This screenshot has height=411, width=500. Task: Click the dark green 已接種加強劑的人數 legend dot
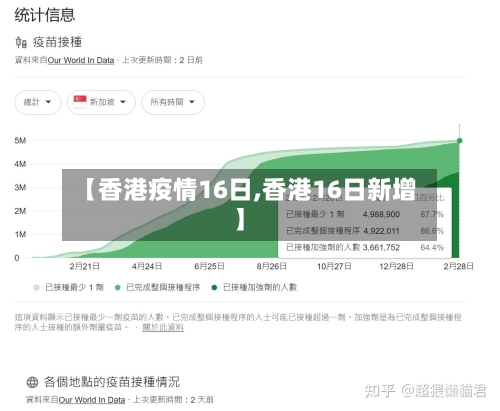pyautogui.click(x=214, y=287)
